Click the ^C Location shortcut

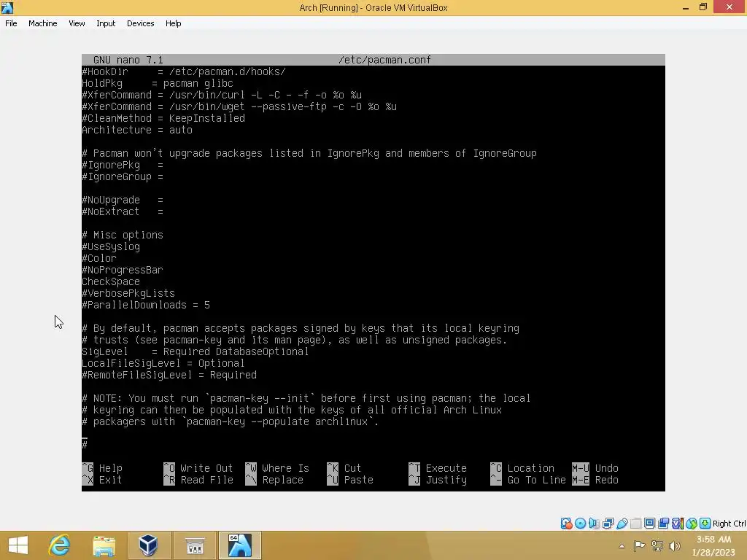click(x=522, y=468)
